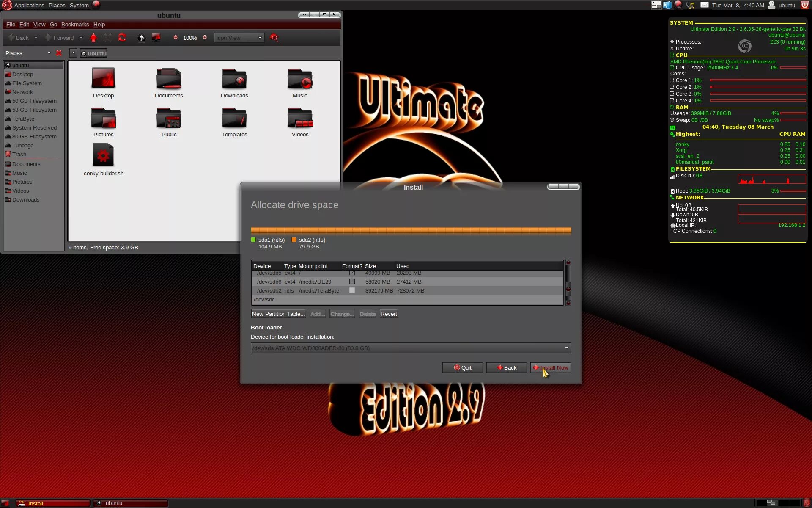Open the Bookmarks menu

tap(75, 25)
